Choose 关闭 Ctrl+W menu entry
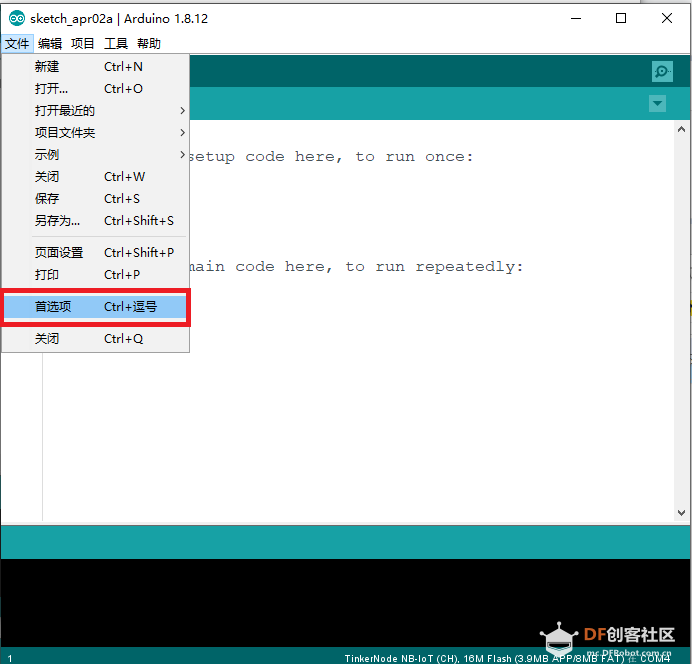This screenshot has width=692, height=664. coord(95,177)
